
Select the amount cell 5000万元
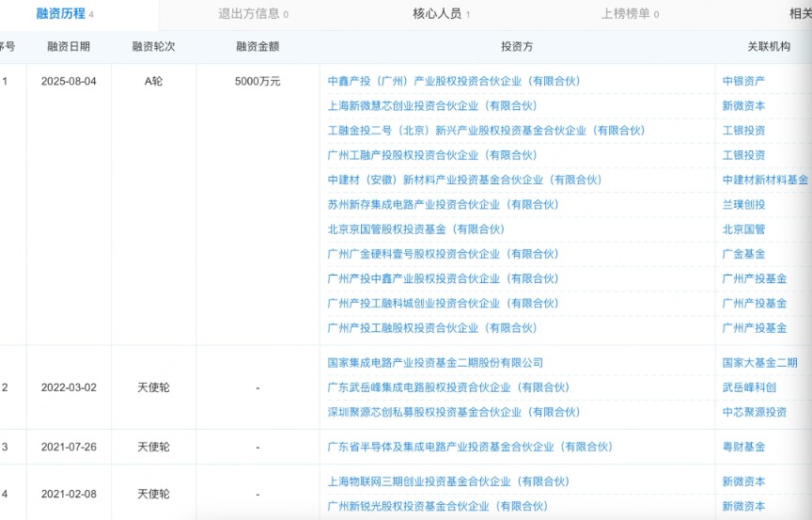pos(258,81)
